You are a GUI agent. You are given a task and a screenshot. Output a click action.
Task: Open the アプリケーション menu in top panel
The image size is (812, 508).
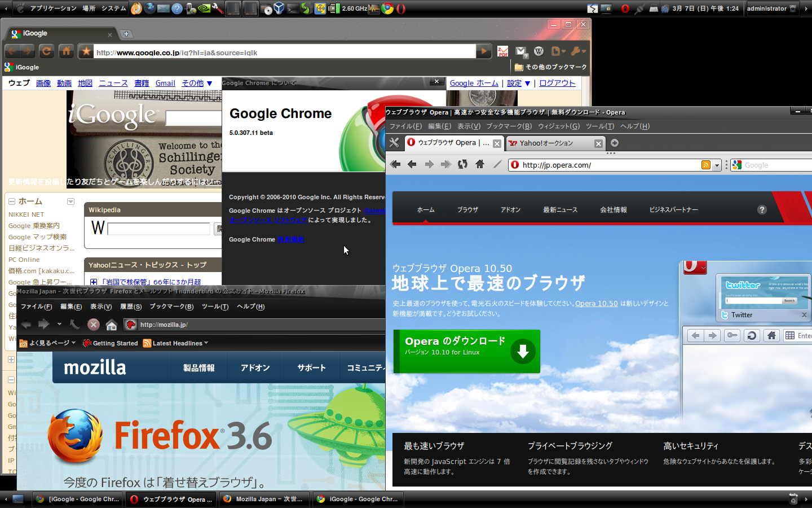tap(53, 8)
